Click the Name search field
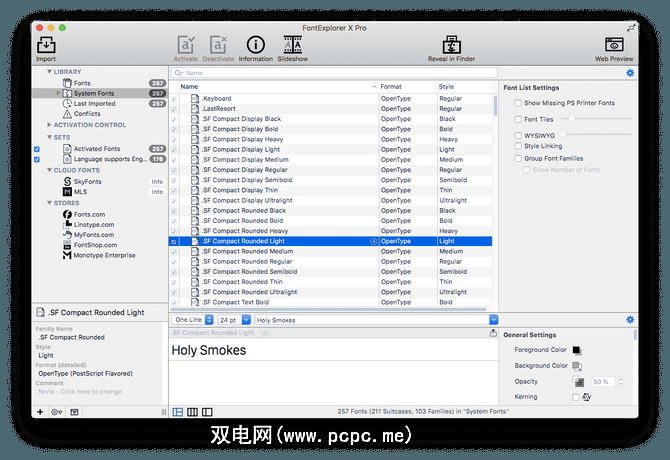 point(334,73)
